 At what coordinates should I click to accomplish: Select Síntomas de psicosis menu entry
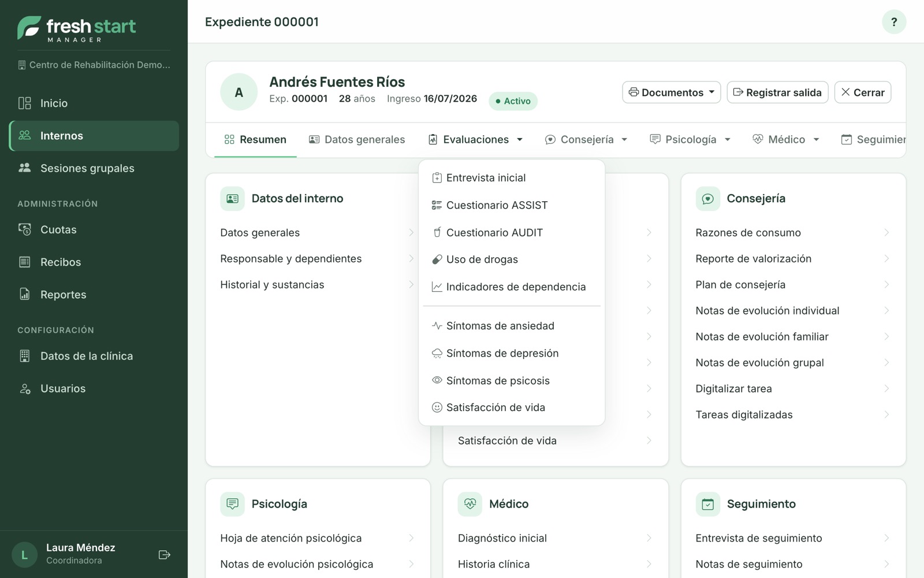coord(512,380)
